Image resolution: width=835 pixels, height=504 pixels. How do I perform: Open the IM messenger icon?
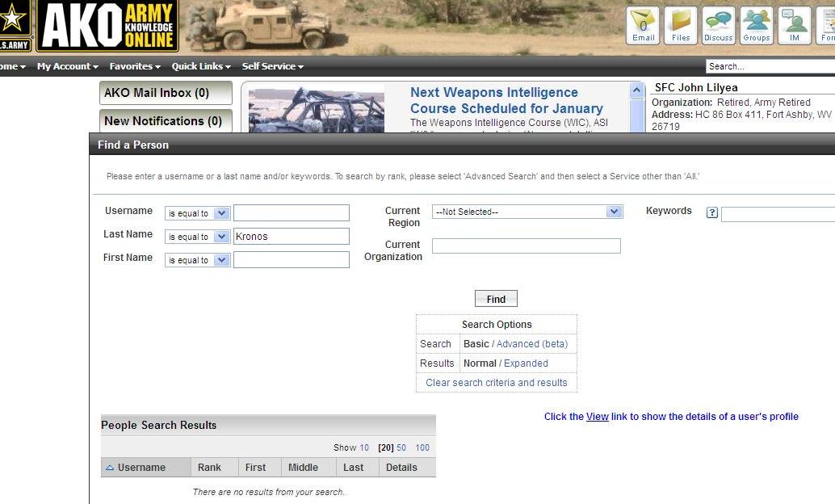(795, 25)
